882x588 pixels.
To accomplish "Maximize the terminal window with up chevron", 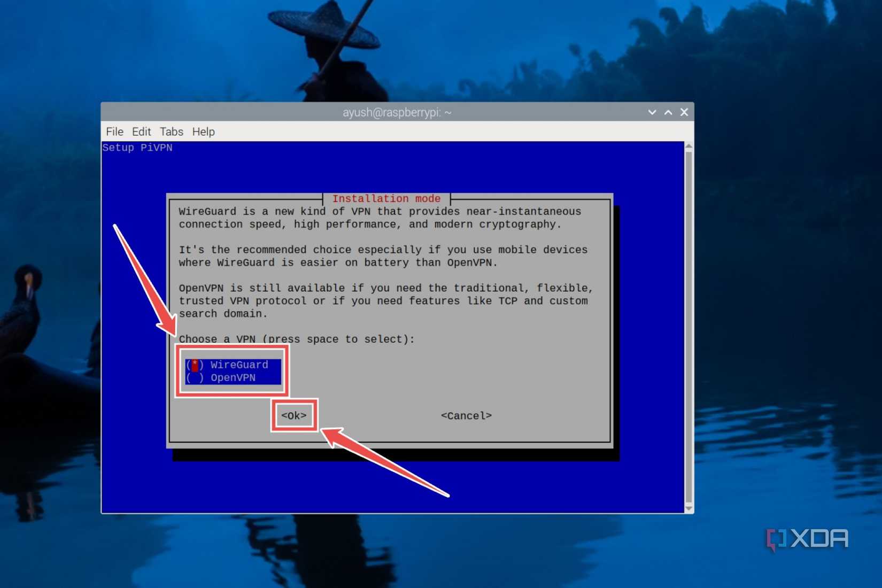I will pos(668,112).
